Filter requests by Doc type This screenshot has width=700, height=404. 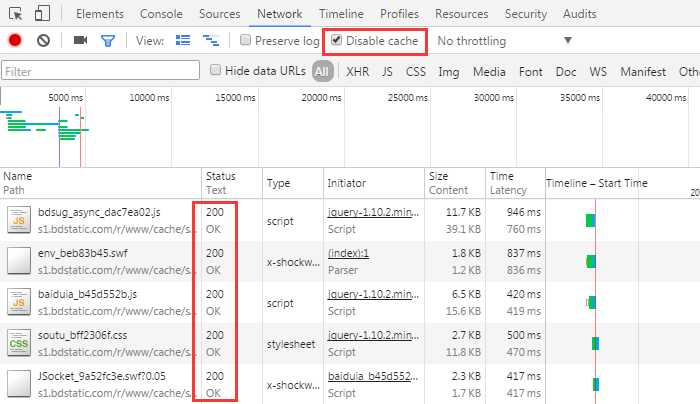(x=566, y=71)
